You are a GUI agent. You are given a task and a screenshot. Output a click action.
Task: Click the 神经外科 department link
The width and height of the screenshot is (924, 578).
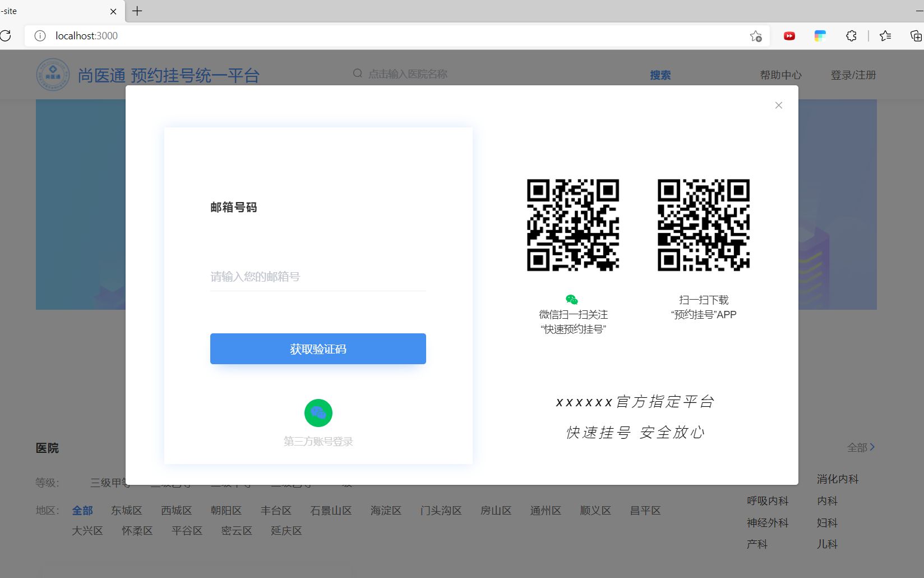click(x=768, y=523)
